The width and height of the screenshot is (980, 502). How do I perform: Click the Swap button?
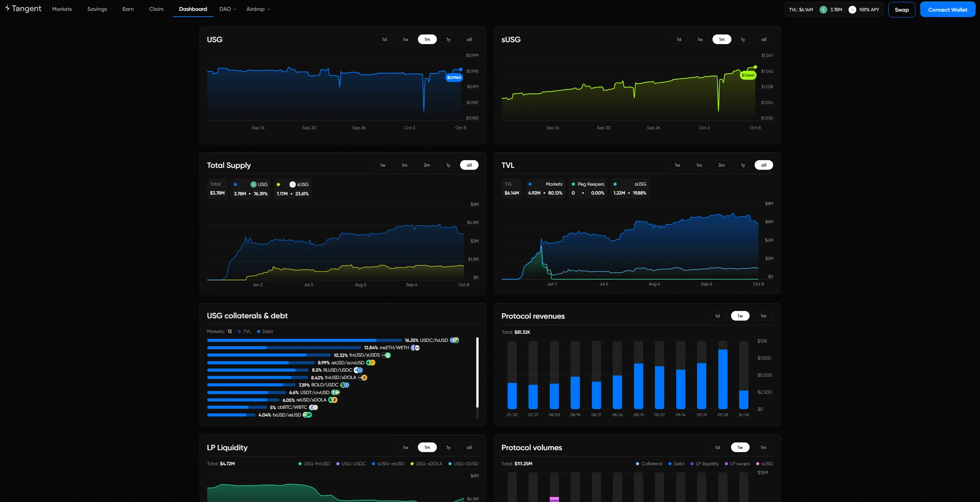pyautogui.click(x=902, y=10)
